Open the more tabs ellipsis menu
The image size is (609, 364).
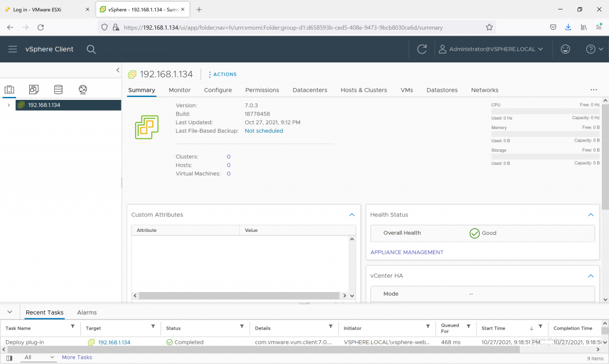tap(594, 90)
